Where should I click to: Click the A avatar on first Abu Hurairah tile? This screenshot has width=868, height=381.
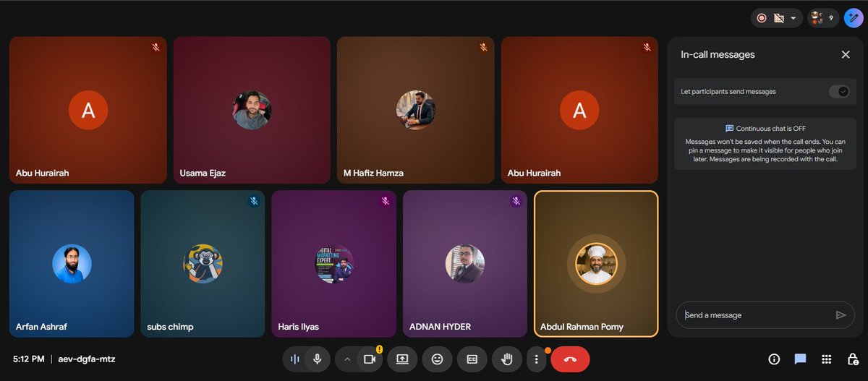pos(88,110)
